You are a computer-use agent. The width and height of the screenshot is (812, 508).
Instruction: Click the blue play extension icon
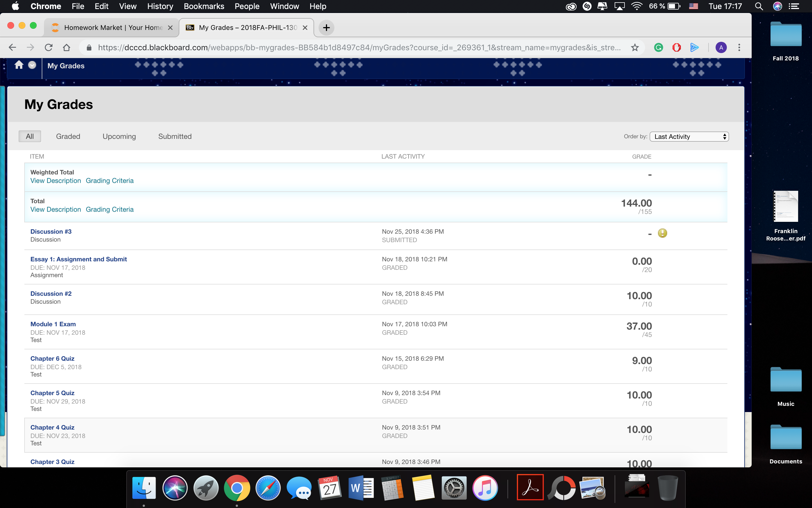(694, 47)
